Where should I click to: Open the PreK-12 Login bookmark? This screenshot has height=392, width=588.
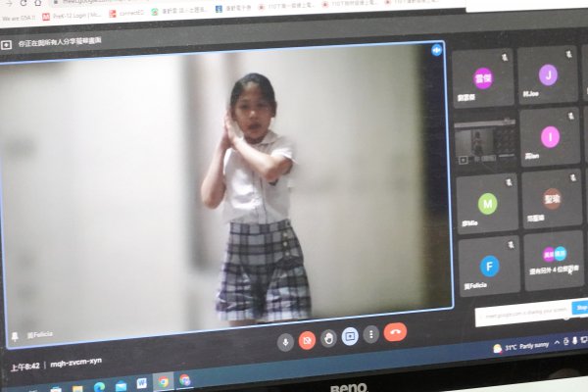coord(72,16)
